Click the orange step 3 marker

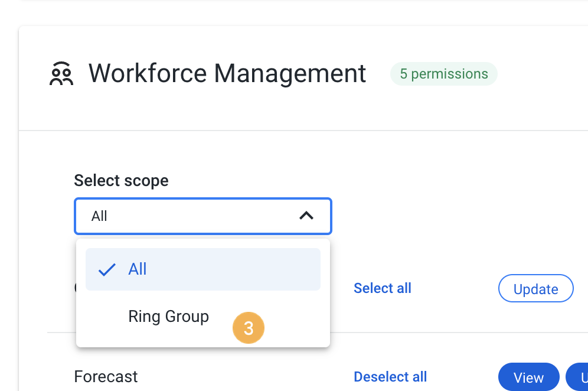[248, 328]
